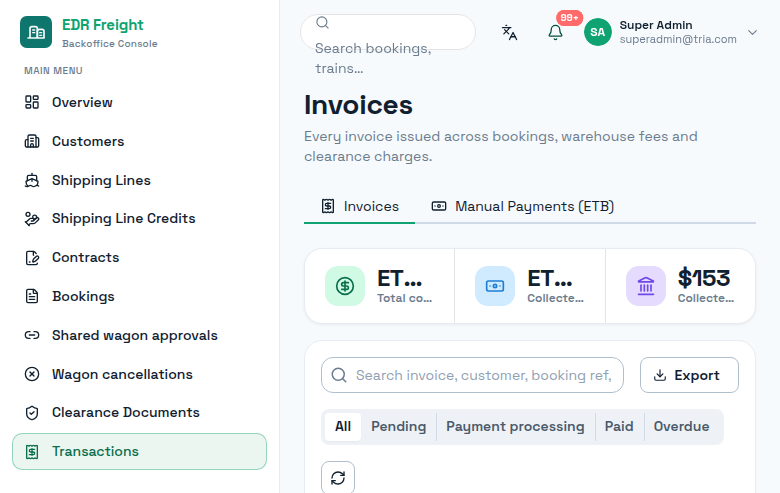
Task: Filter invoices by Paid
Action: point(619,426)
